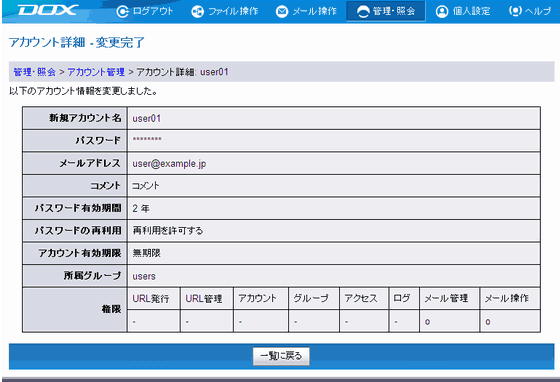Click the 以下のアカウント情報を変更しました message
This screenshot has width=560, height=382.
[x=83, y=91]
